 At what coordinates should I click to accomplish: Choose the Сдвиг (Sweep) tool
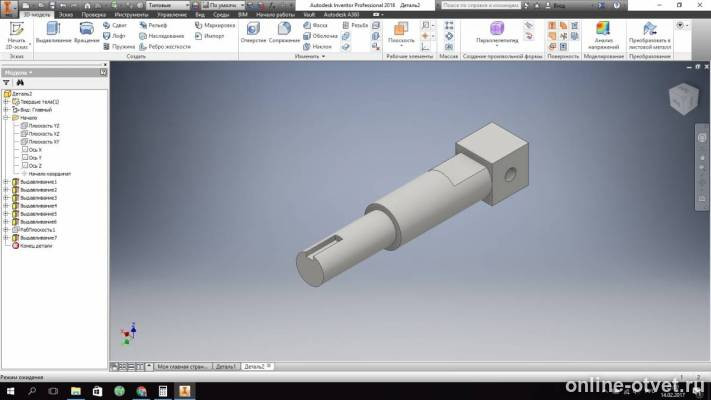tap(115, 25)
